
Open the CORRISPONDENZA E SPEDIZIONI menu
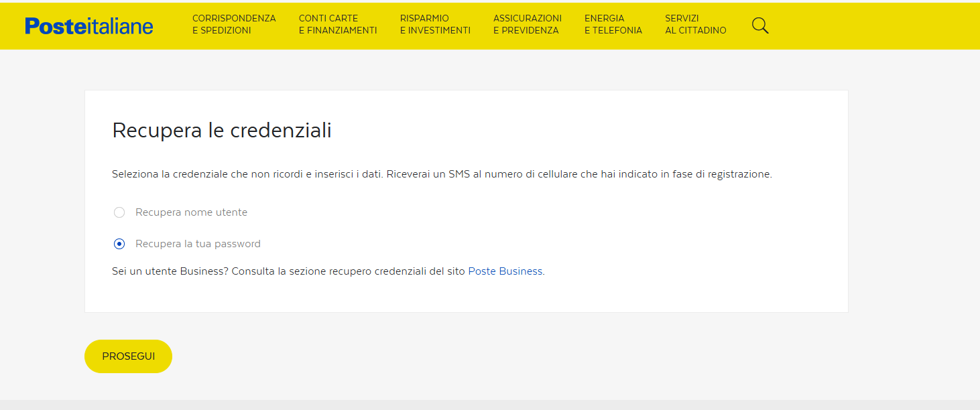point(234,23)
